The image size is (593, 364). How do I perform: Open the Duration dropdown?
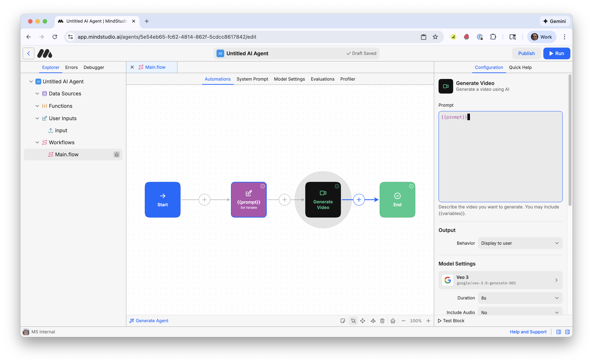click(x=520, y=298)
